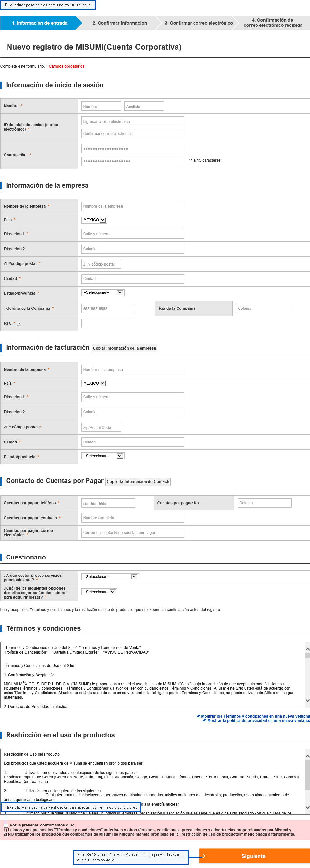Click the RFC input field
This screenshot has height=868, width=310.
108,324
